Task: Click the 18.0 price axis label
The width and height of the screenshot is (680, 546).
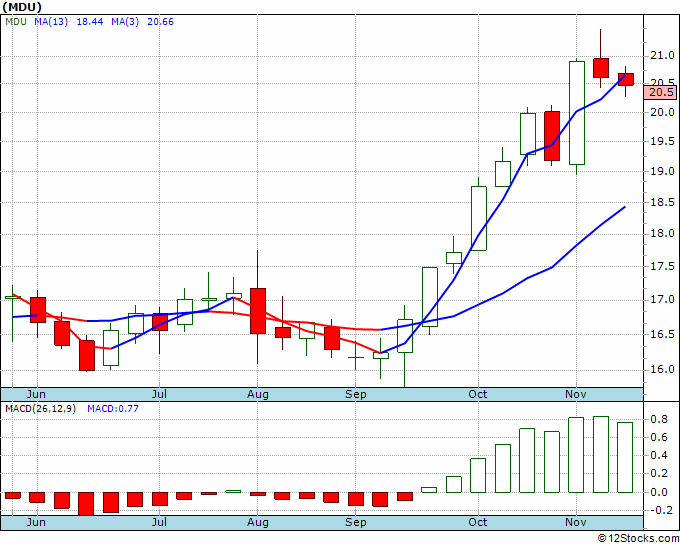Action: coord(662,234)
